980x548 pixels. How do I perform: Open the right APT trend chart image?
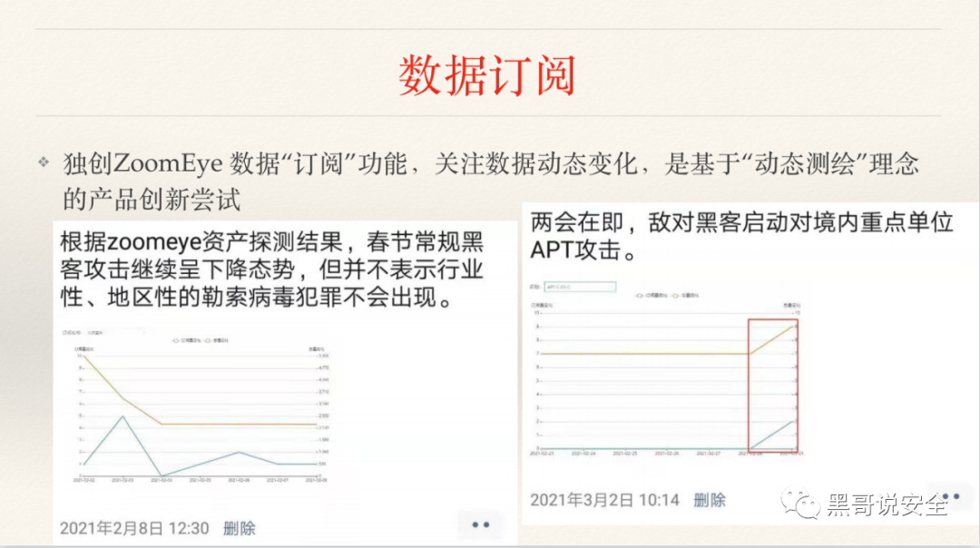[x=666, y=370]
